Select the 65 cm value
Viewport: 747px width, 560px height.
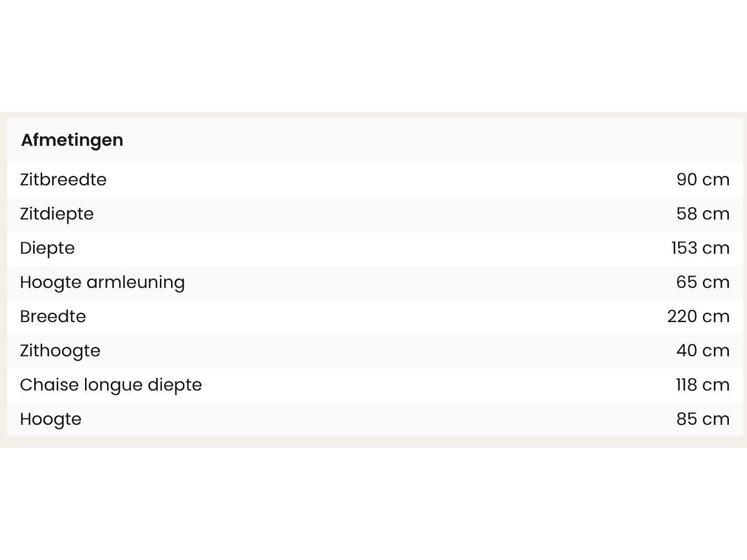pos(703,282)
